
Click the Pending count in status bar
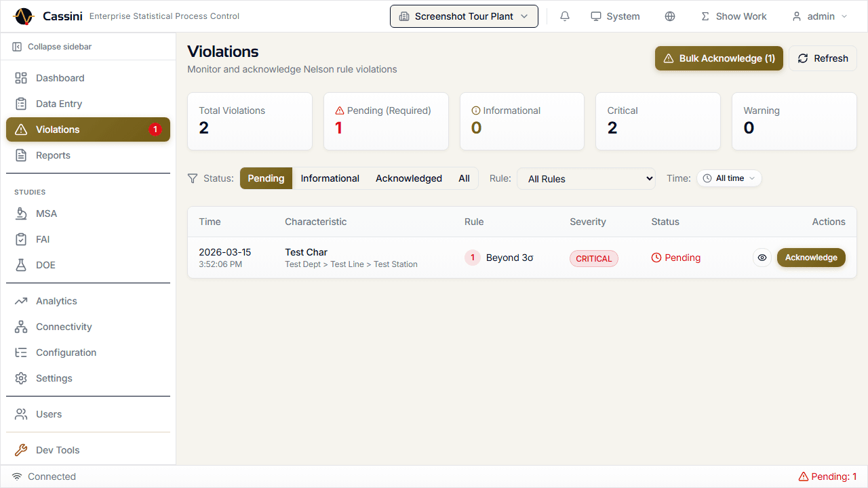coord(827,476)
